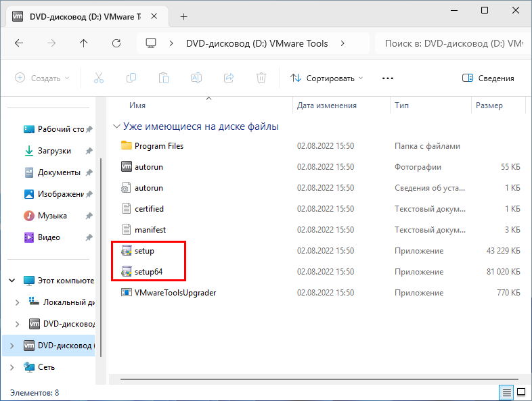
Task: Refresh the current folder view
Action: click(x=116, y=43)
